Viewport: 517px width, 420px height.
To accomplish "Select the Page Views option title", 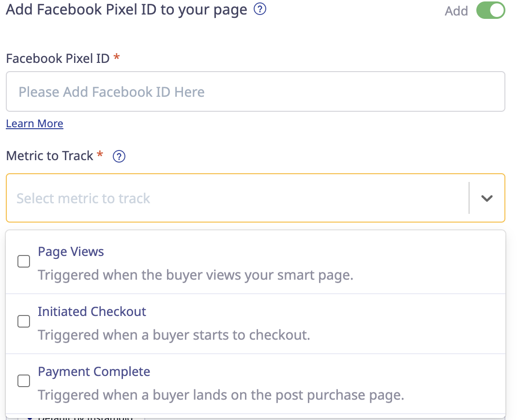I will tap(71, 252).
